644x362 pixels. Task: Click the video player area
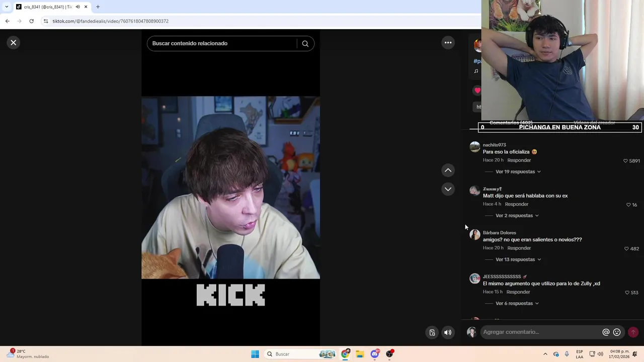pyautogui.click(x=230, y=188)
